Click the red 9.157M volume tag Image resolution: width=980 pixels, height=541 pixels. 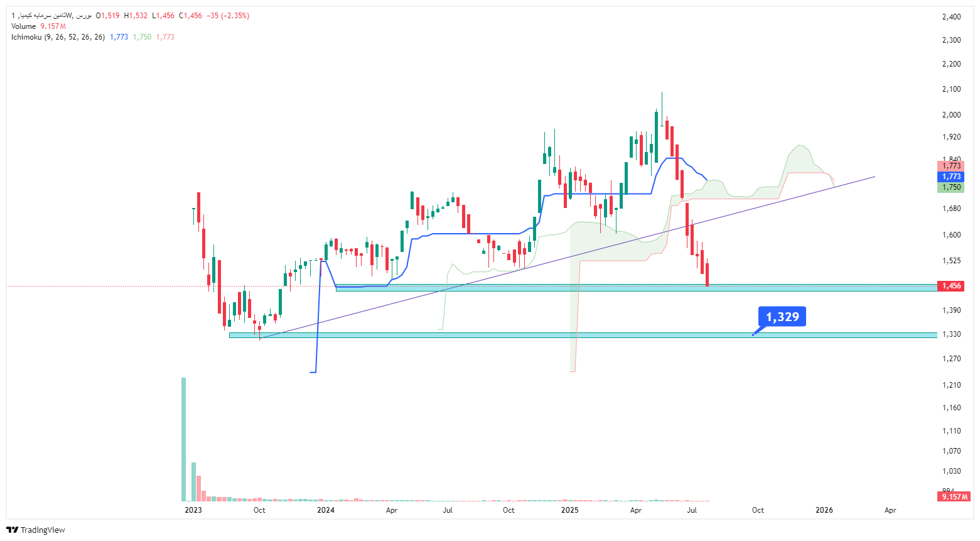pyautogui.click(x=954, y=496)
